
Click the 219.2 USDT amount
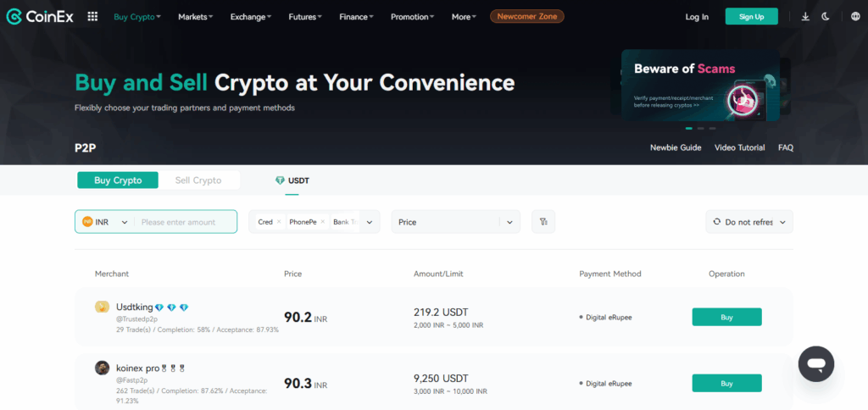coord(441,312)
